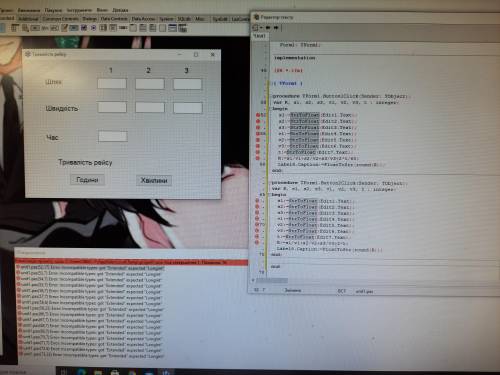Screen dimensions: 500x375
Task: Choose the TCheckBox palette component
Action: click(84, 28)
